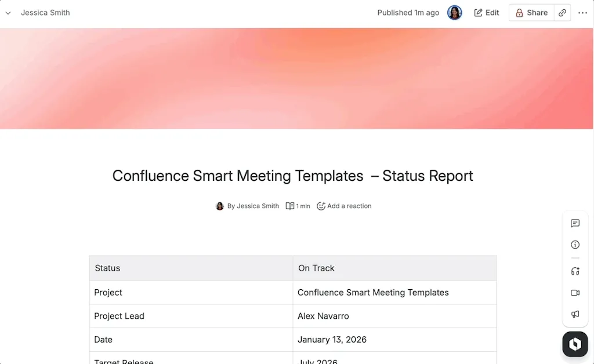The image size is (594, 364).
Task: Click the megaphone announcement icon
Action: 575,314
